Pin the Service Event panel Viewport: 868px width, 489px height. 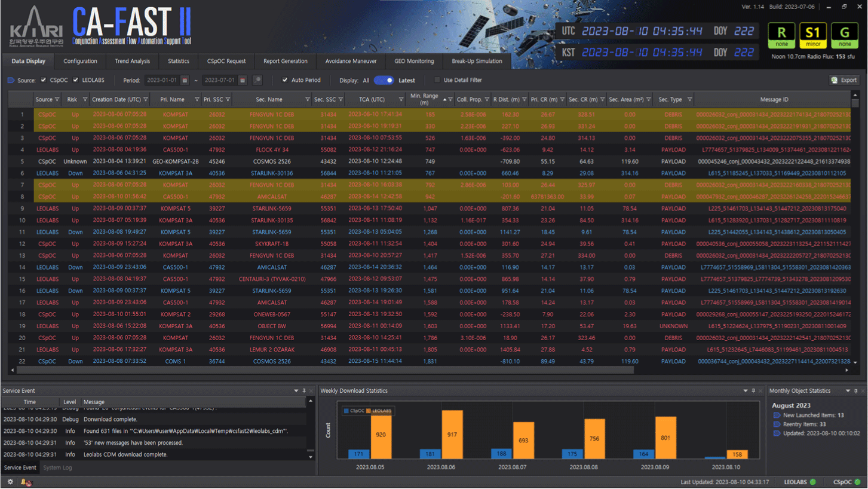click(303, 391)
